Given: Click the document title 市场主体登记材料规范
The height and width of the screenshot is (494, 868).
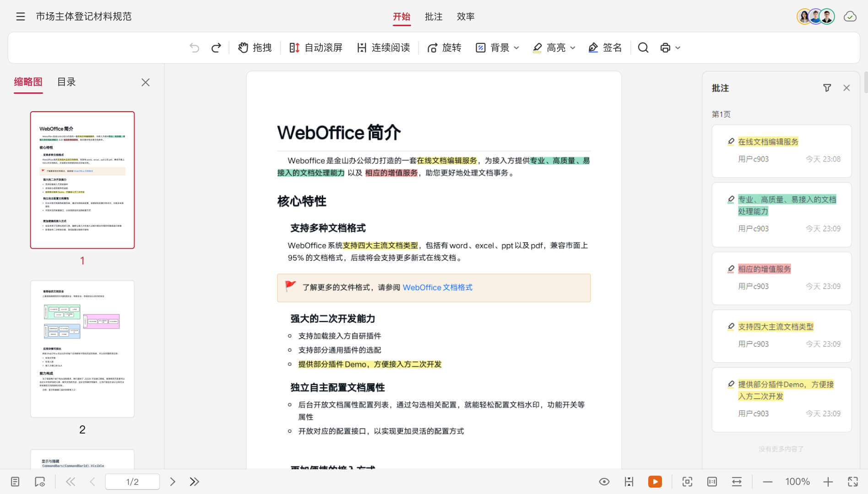Looking at the screenshot, I should tap(84, 16).
